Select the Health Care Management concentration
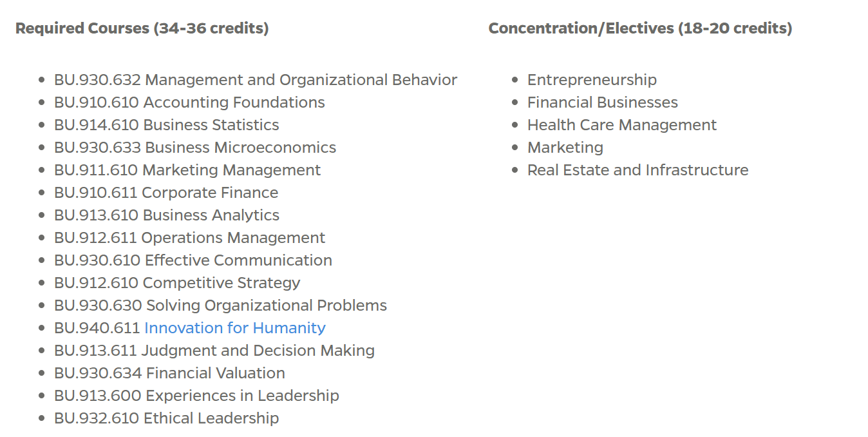868x437 pixels. 621,125
